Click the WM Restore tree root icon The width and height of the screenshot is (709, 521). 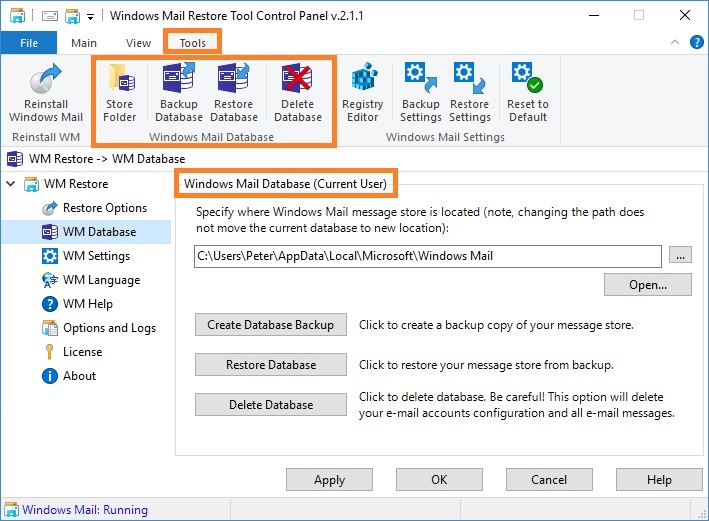click(x=32, y=184)
